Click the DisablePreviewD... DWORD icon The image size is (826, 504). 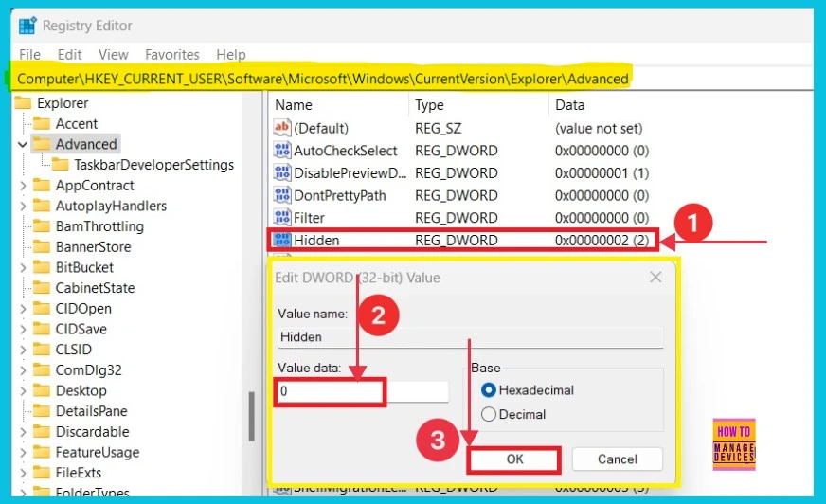[282, 172]
